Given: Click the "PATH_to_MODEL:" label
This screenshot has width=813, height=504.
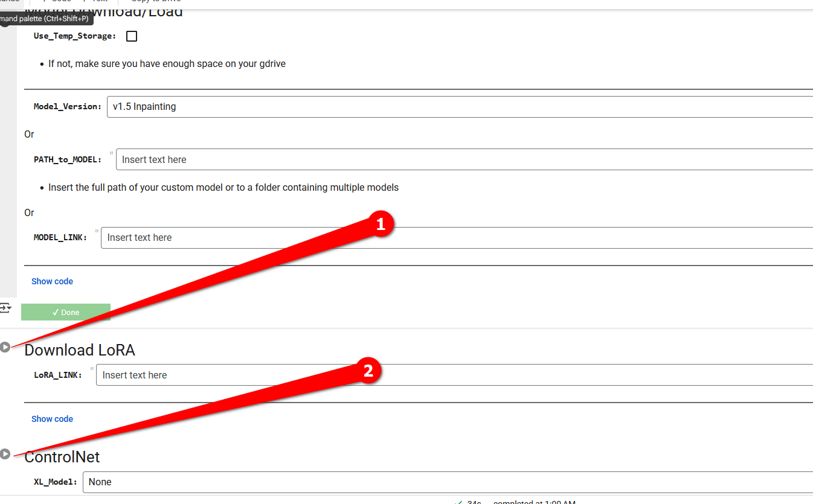Looking at the screenshot, I should coord(68,160).
